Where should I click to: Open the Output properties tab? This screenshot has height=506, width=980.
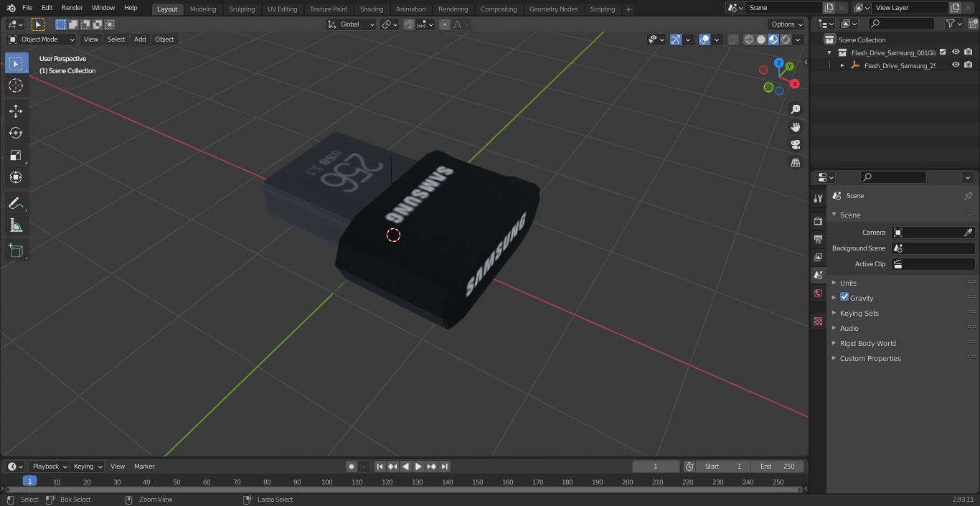pos(818,239)
